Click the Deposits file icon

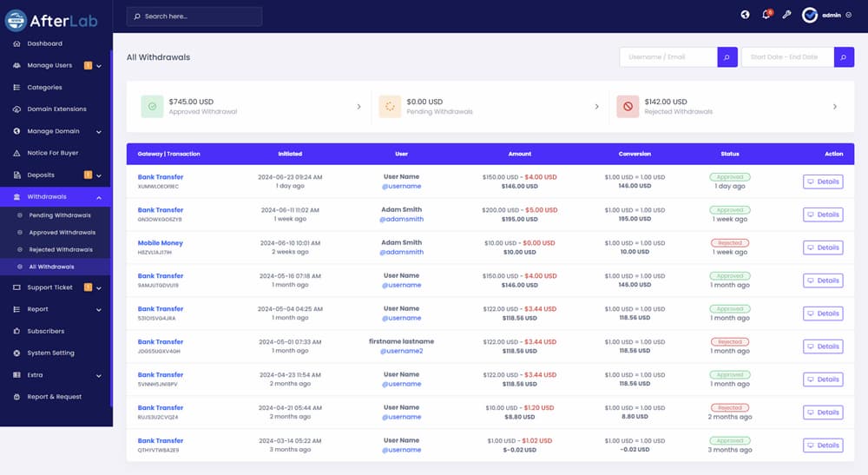coord(16,175)
